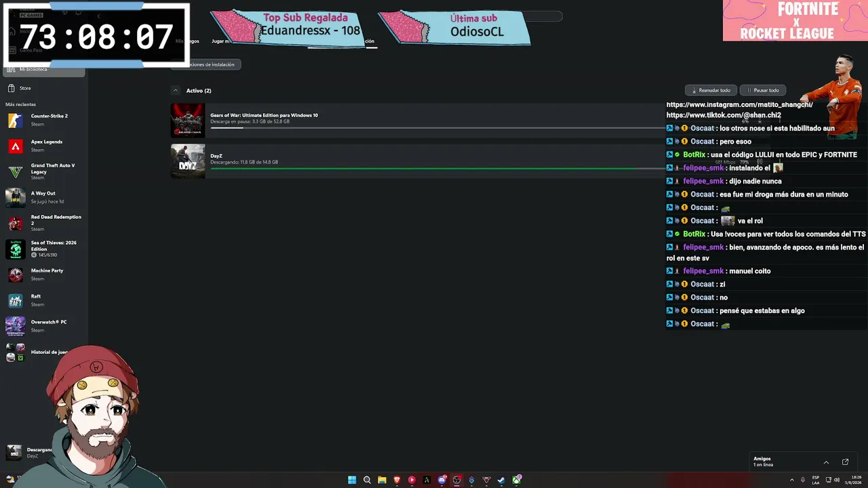This screenshot has width=868, height=488.
Task: Open the Store sidebar item
Action: click(44, 88)
